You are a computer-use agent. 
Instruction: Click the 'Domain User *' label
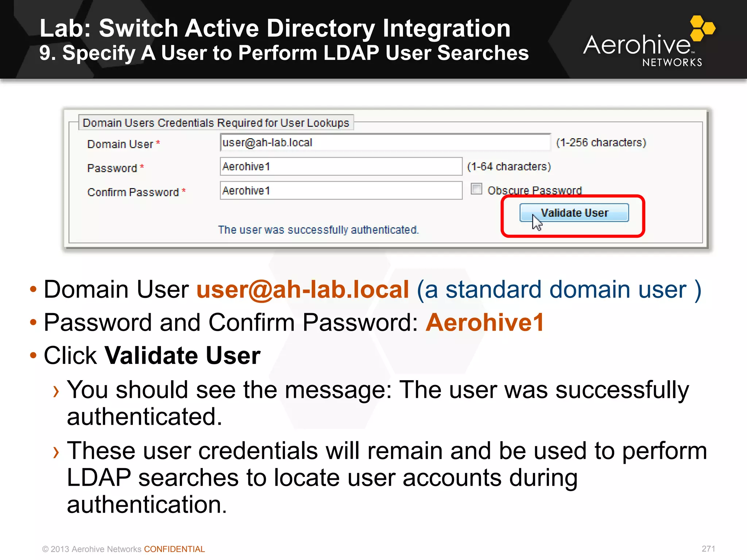(124, 144)
